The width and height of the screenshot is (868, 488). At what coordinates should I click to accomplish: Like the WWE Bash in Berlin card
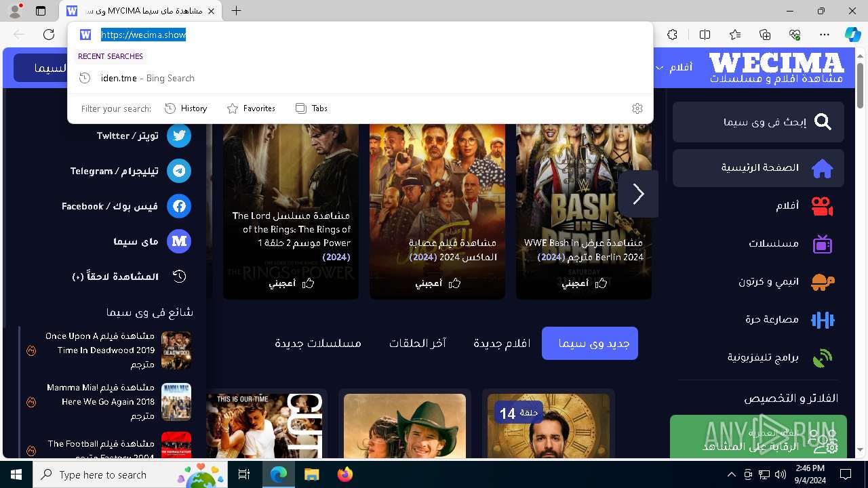click(583, 283)
